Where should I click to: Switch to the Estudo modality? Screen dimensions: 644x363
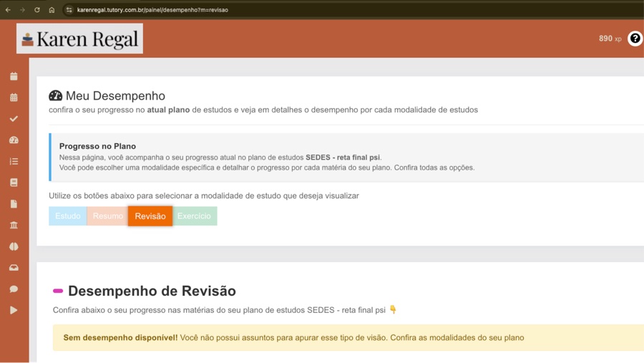pos(68,216)
